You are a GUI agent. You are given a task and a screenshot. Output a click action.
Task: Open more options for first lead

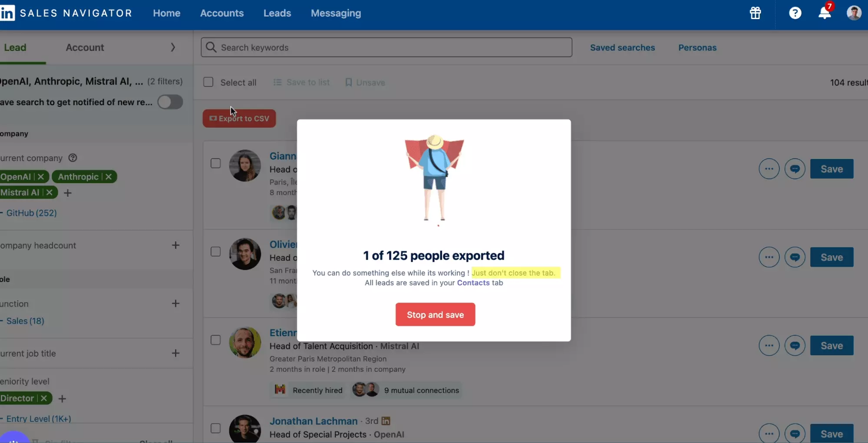769,169
